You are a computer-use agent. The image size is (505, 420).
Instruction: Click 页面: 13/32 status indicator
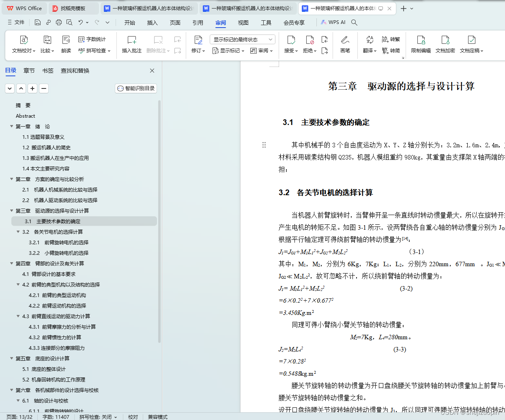[19, 417]
